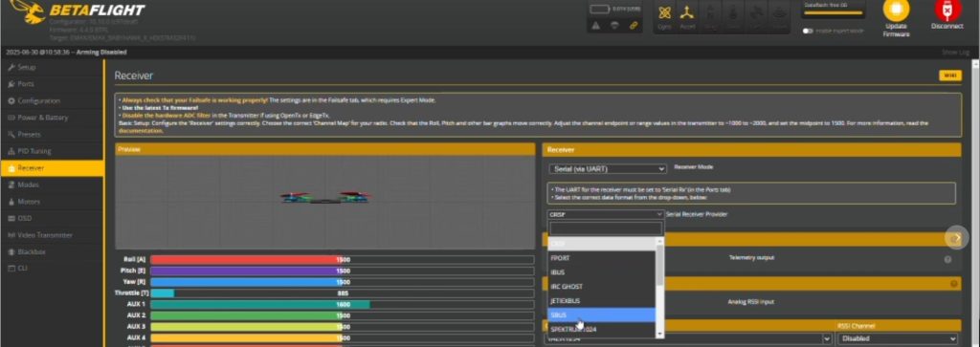
Task: Open the Receiver Mode dropdown
Action: (x=608, y=169)
